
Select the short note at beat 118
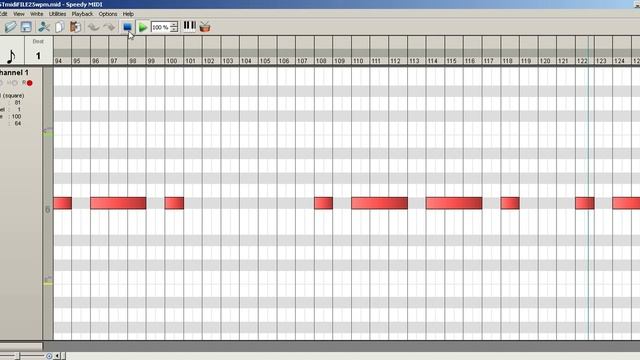[510, 203]
